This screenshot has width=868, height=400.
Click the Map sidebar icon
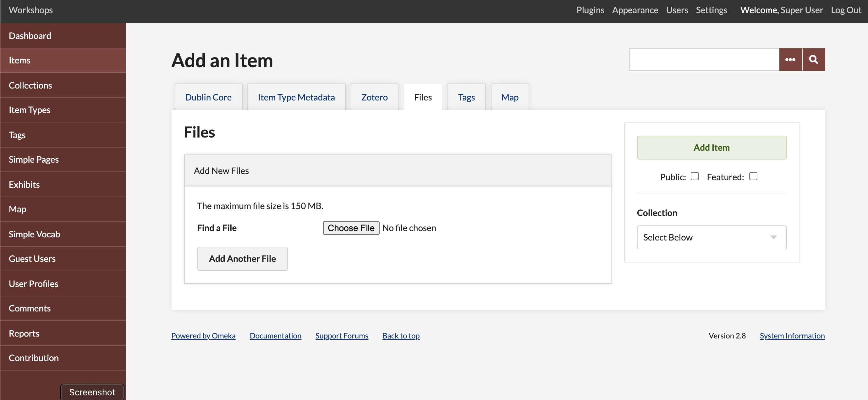click(x=16, y=208)
